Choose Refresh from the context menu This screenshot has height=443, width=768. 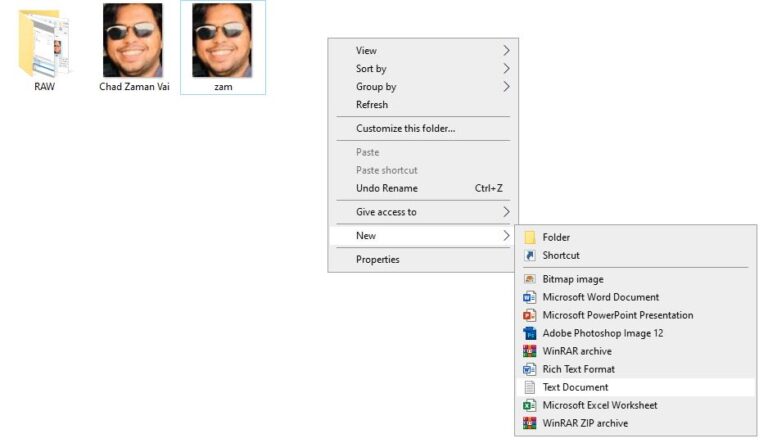point(423,104)
